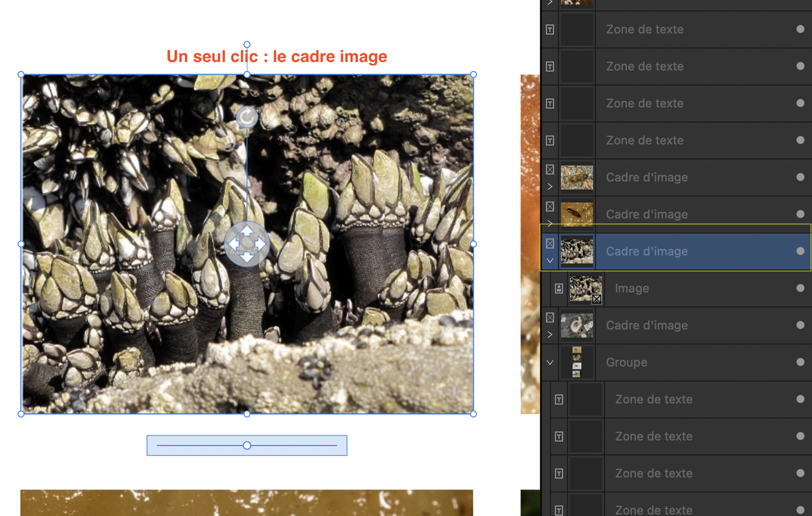
Task: Click the left-middle resize handle of frame
Action: [x=21, y=244]
